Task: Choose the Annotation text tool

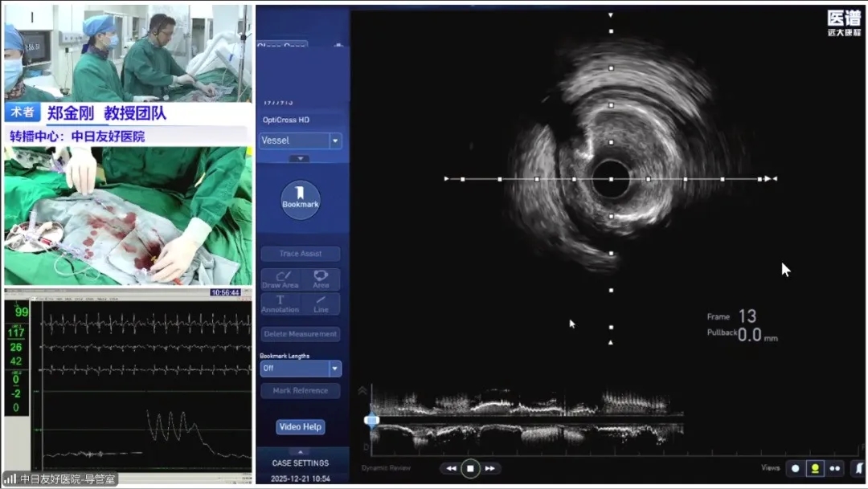Action: click(280, 304)
